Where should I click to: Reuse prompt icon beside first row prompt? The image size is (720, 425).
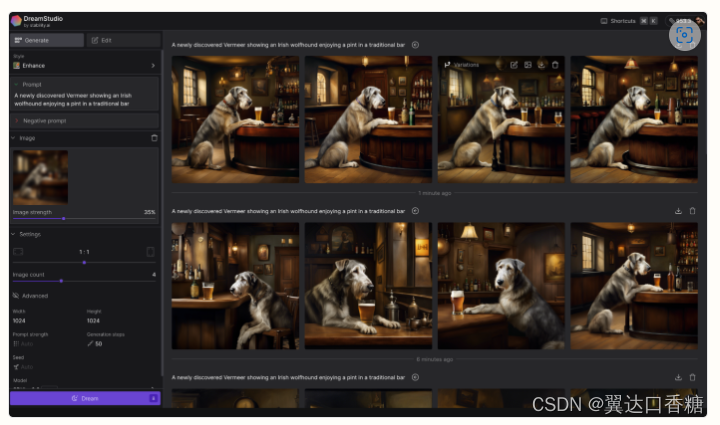415,45
